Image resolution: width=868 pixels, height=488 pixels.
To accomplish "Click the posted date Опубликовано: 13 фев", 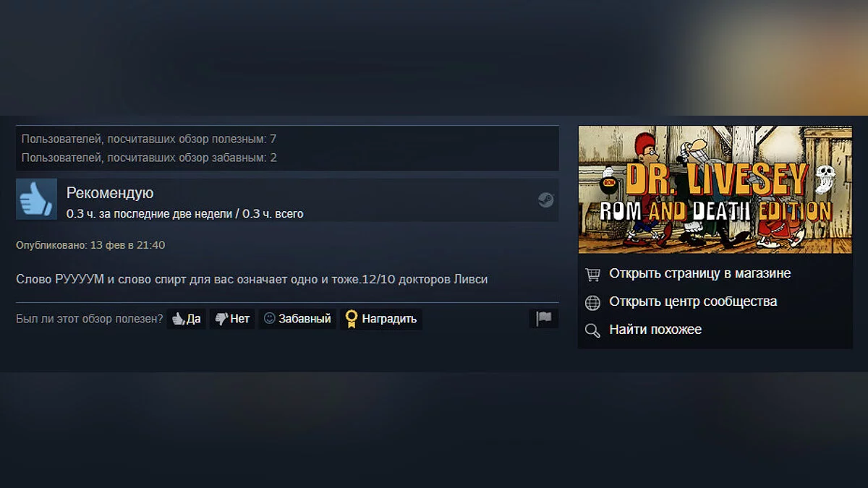I will click(90, 245).
